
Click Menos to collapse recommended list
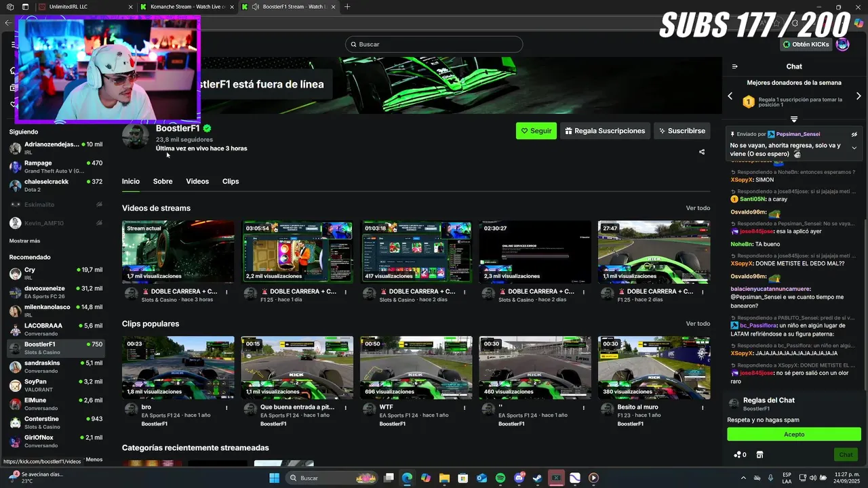point(94,460)
